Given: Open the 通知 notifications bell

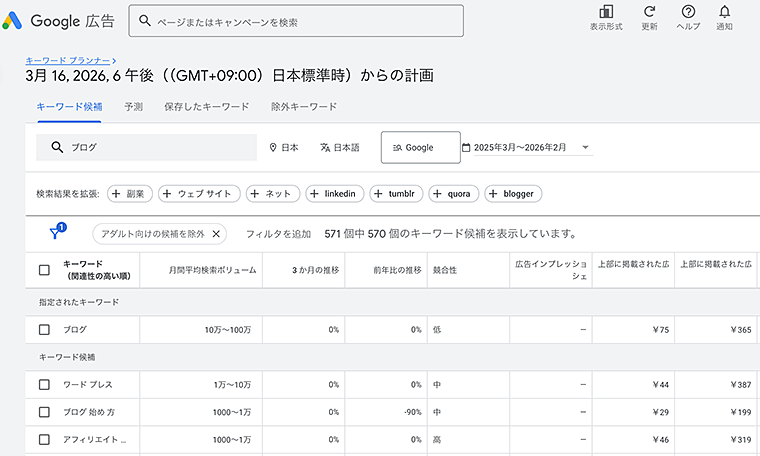Looking at the screenshot, I should point(725,12).
